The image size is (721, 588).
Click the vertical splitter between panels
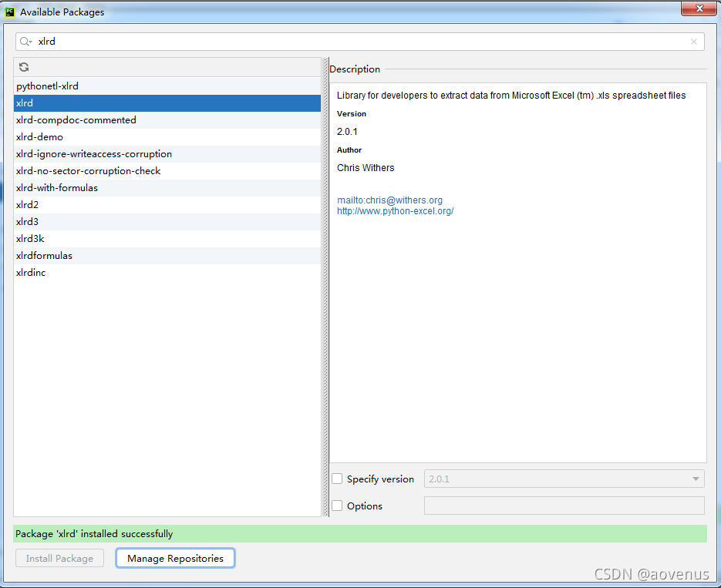click(x=325, y=285)
